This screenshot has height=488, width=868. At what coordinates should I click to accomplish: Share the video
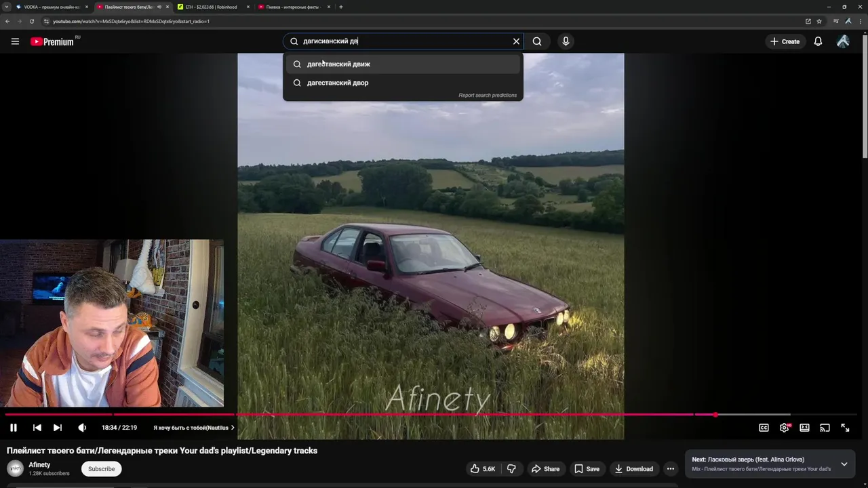(x=545, y=469)
